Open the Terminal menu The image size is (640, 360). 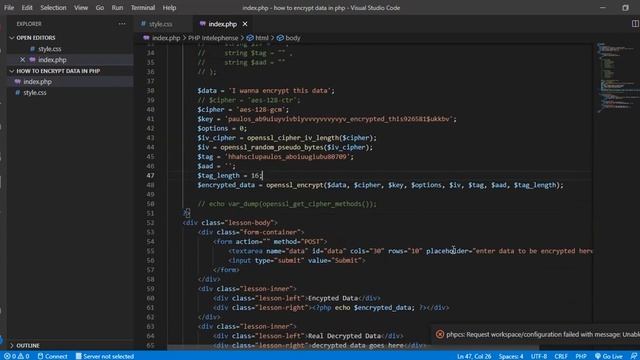[x=143, y=8]
